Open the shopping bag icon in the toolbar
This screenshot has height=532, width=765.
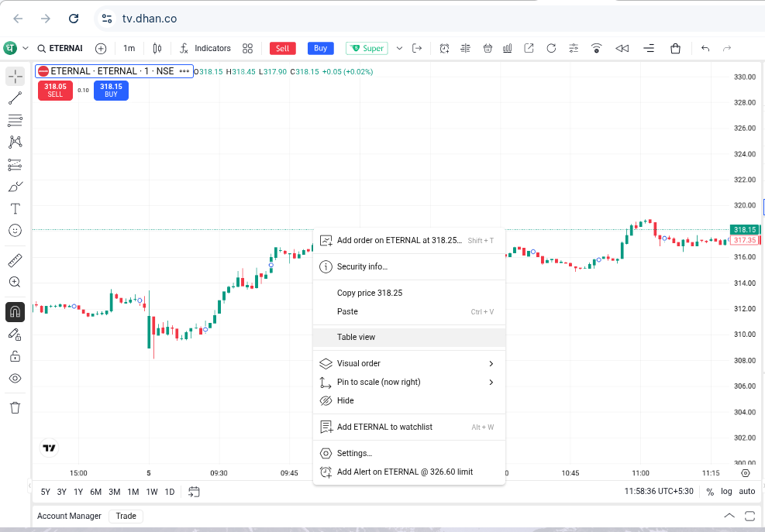(x=675, y=48)
